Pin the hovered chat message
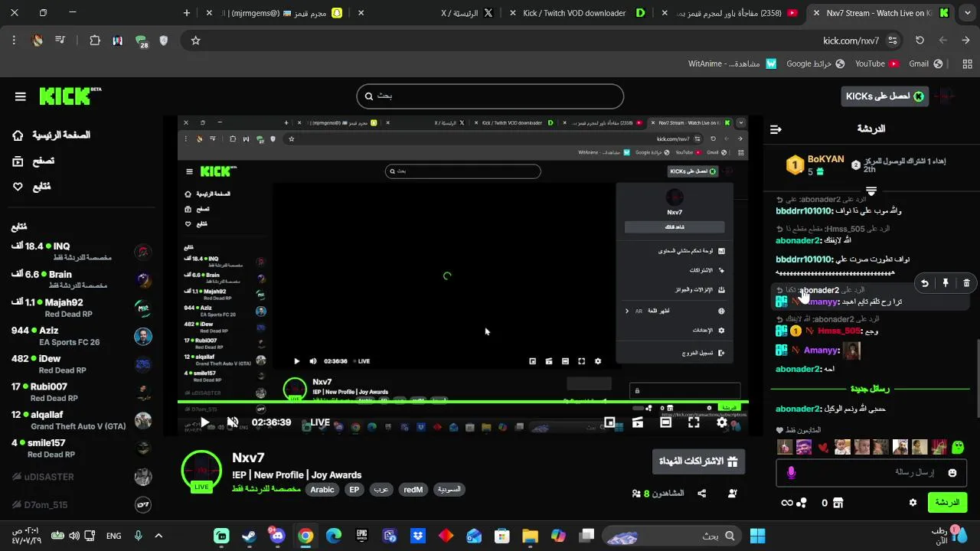The width and height of the screenshot is (980, 551). point(946,283)
